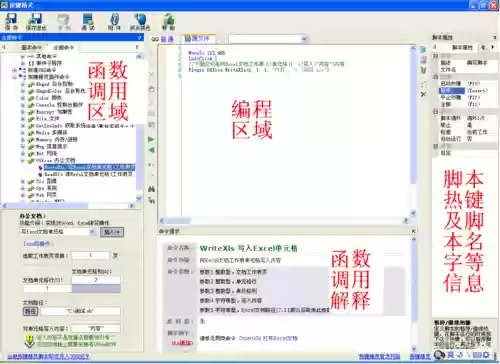Image resolution: width=500 pixels, height=364 pixels.
Task: Expand the Color 颜色 plugin node
Action: click(23, 98)
